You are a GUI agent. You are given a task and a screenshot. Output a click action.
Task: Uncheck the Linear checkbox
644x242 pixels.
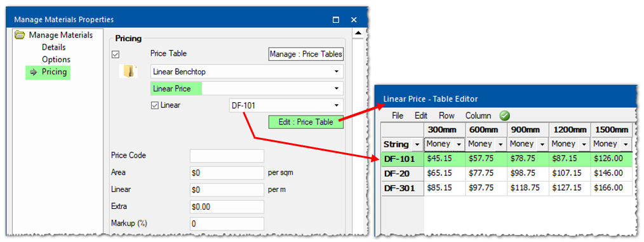click(155, 105)
